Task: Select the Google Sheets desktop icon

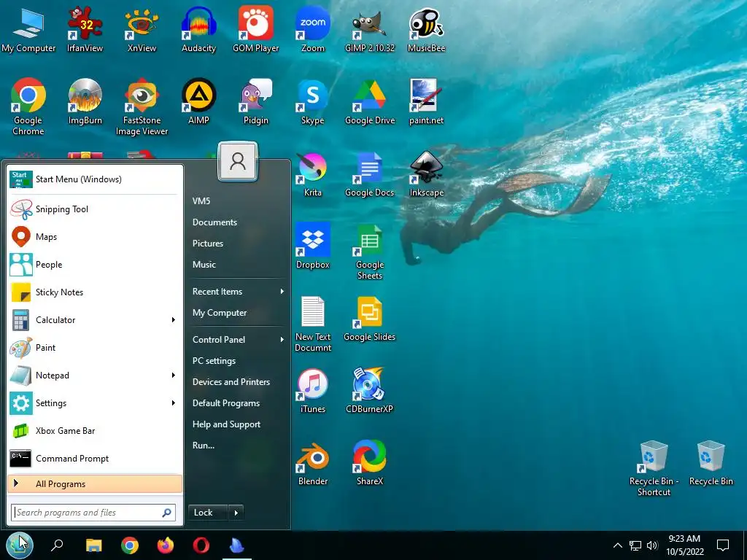Action: pyautogui.click(x=370, y=252)
